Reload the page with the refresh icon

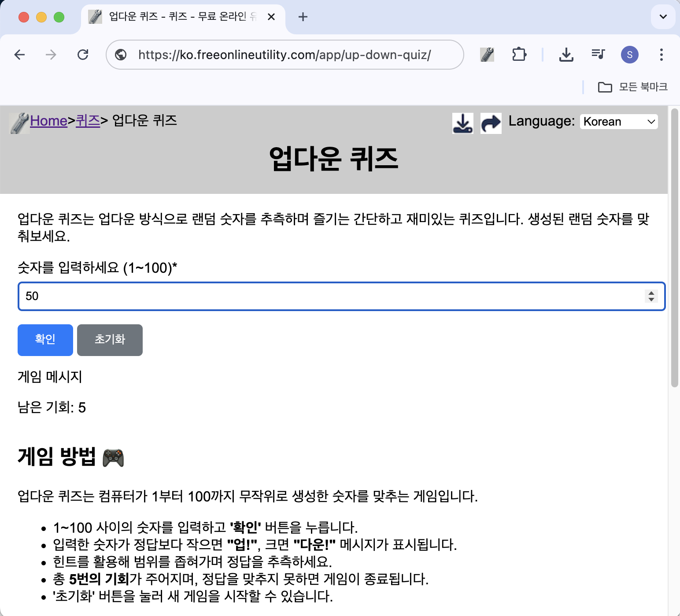83,55
